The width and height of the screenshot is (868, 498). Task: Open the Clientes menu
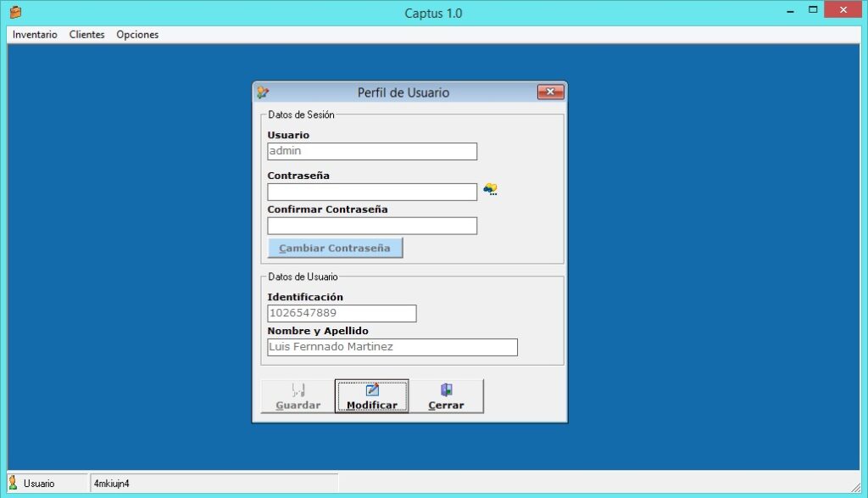(x=86, y=35)
